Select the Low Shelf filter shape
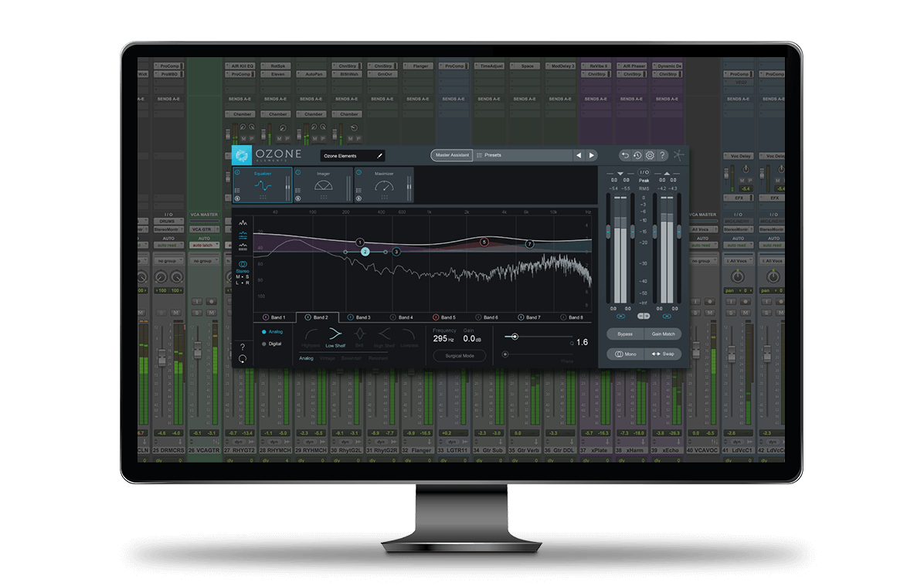This screenshot has height=586, width=924. [335, 337]
